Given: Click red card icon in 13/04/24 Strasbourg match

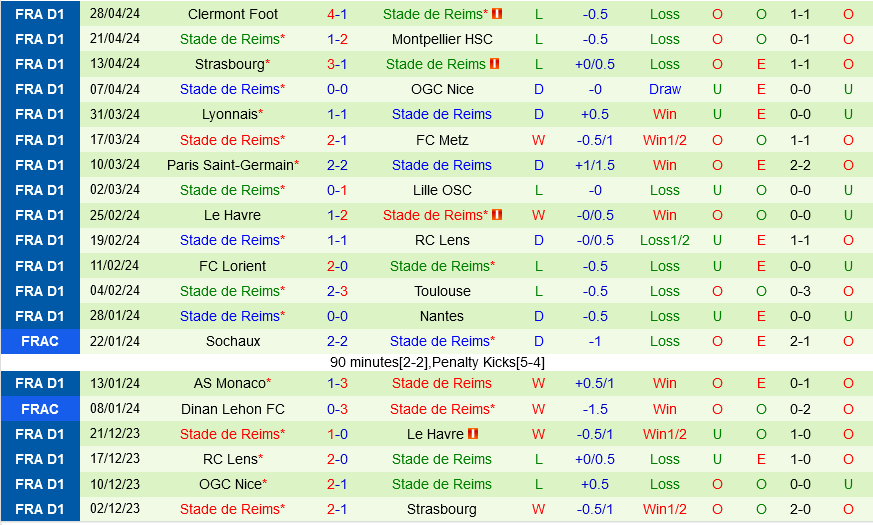Looking at the screenshot, I should [x=494, y=64].
